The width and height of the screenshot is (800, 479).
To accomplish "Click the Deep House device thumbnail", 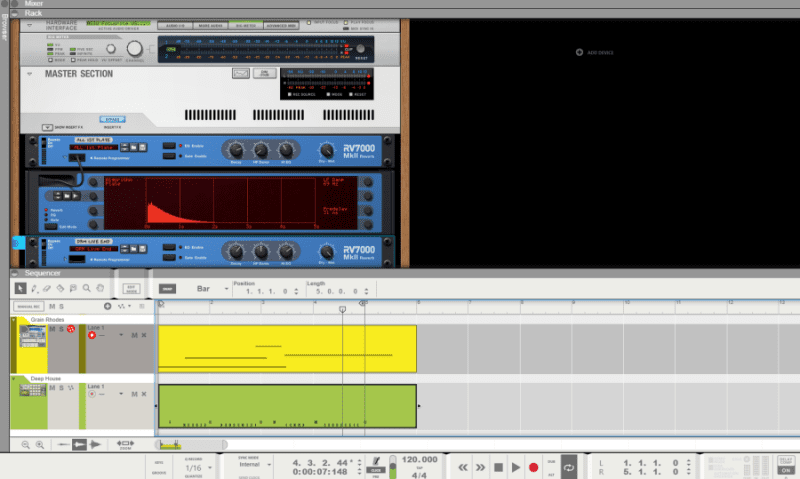I will [x=33, y=391].
